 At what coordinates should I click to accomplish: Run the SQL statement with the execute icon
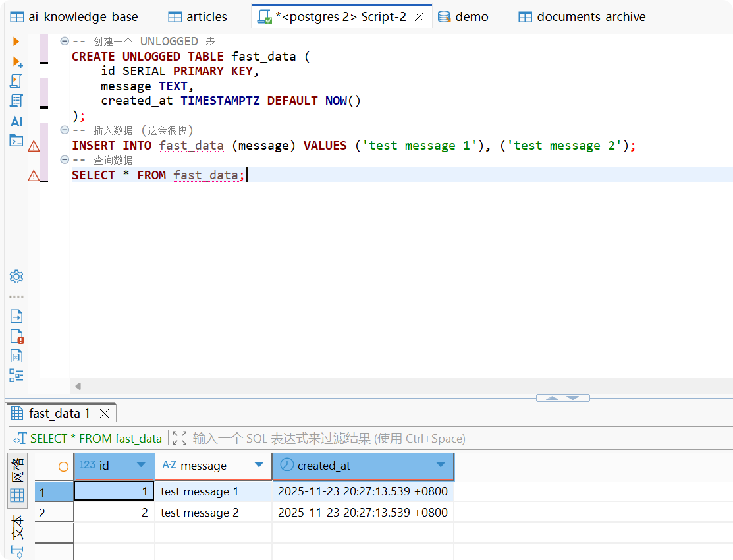point(16,42)
